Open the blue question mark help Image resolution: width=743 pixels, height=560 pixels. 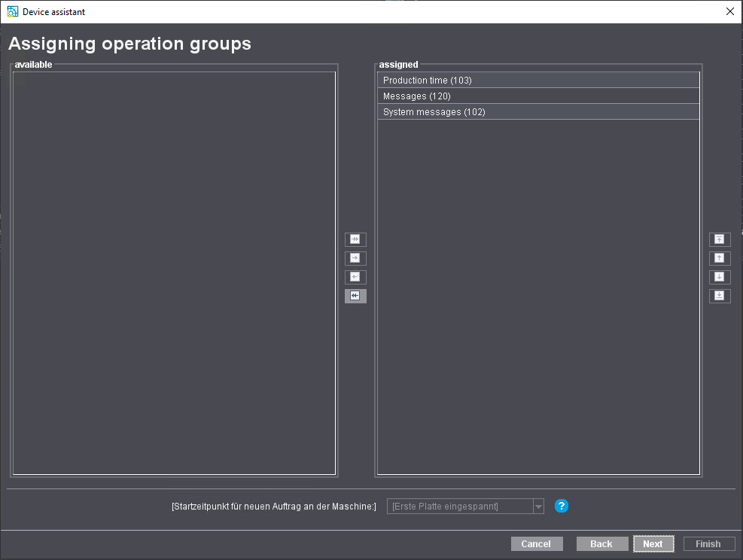pos(562,506)
